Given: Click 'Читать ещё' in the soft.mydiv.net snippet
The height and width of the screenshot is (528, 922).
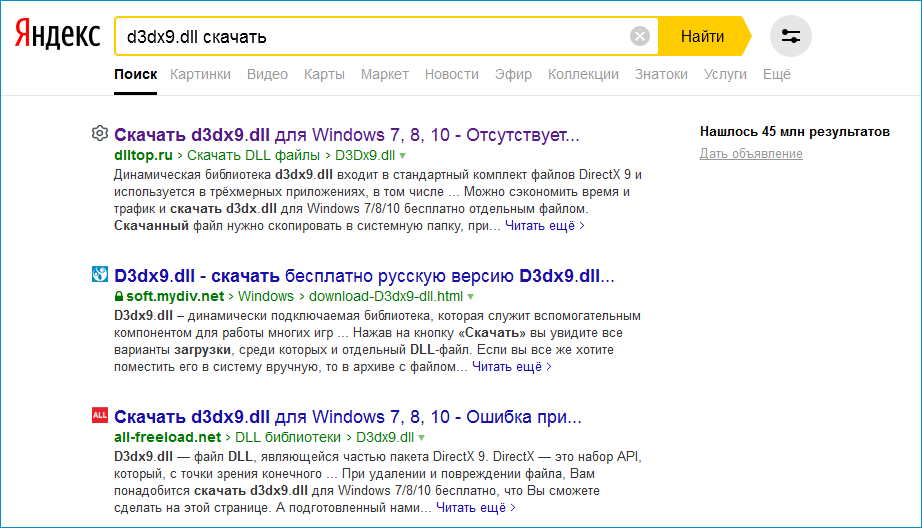Looking at the screenshot, I should [x=512, y=367].
